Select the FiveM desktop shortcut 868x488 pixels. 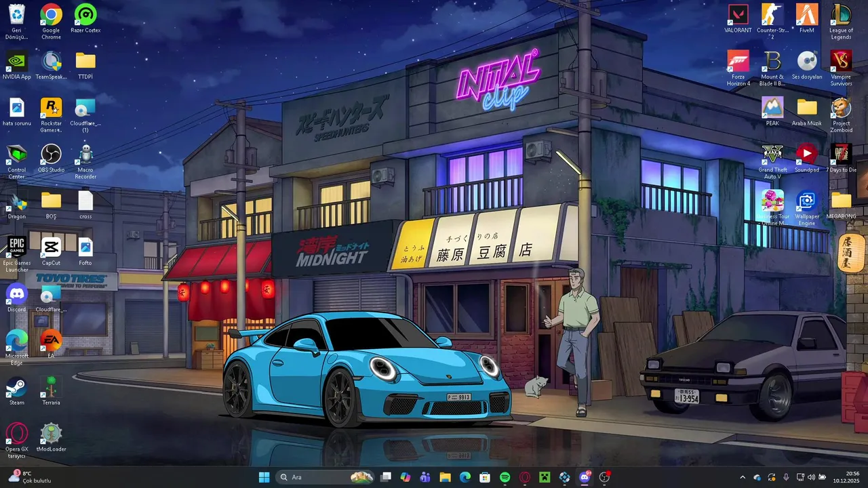(807, 18)
